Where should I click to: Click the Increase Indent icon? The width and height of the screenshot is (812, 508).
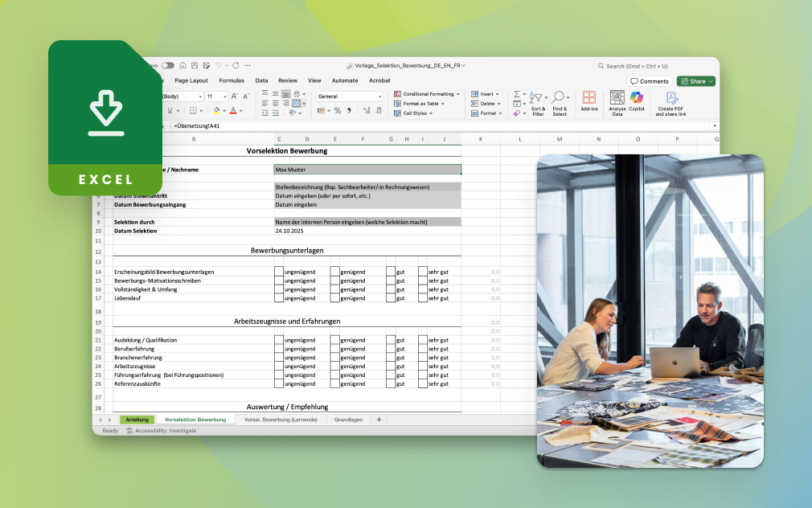[276, 113]
